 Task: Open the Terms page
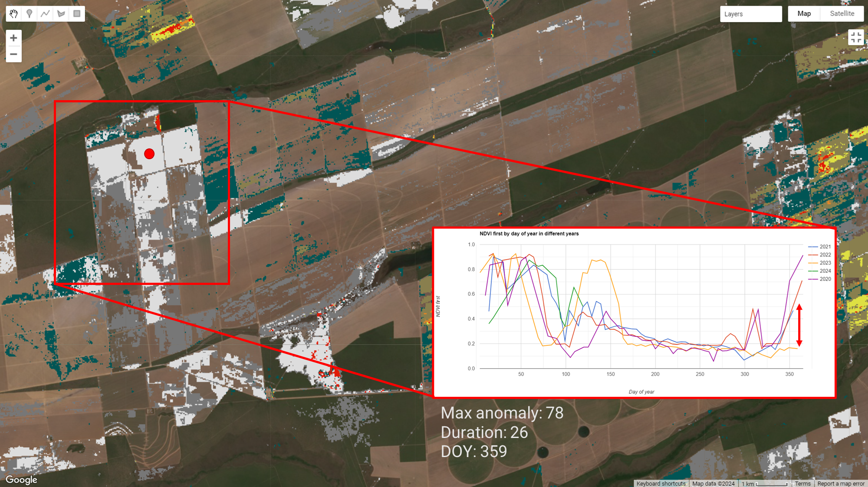[x=803, y=484]
